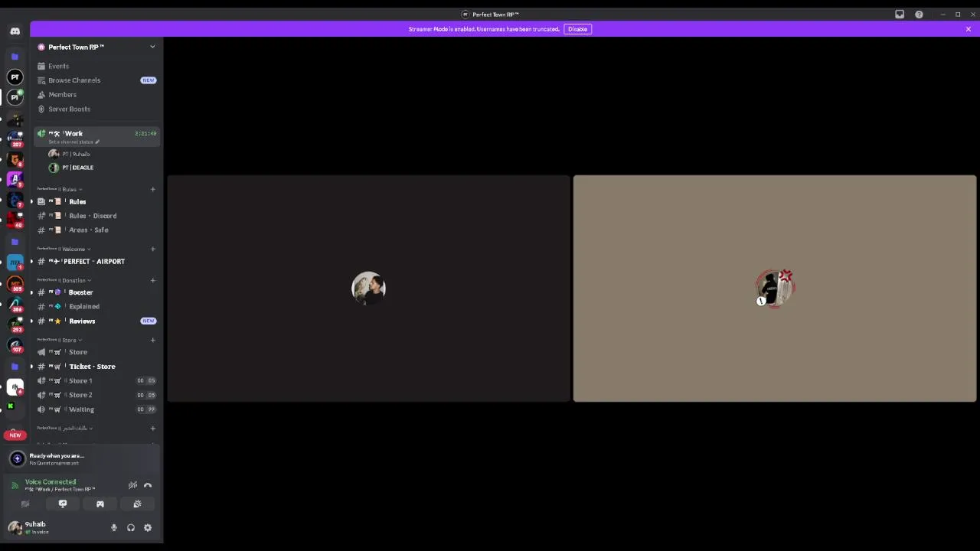The height and width of the screenshot is (551, 980).
Task: Click the green connection signal icon
Action: click(15, 485)
